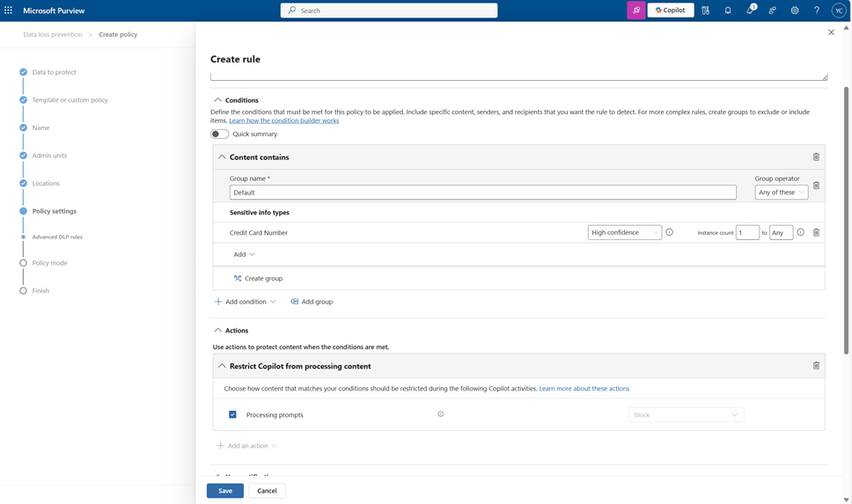Open the Group operator Any of these dropdown
The width and height of the screenshot is (852, 504).
(781, 193)
